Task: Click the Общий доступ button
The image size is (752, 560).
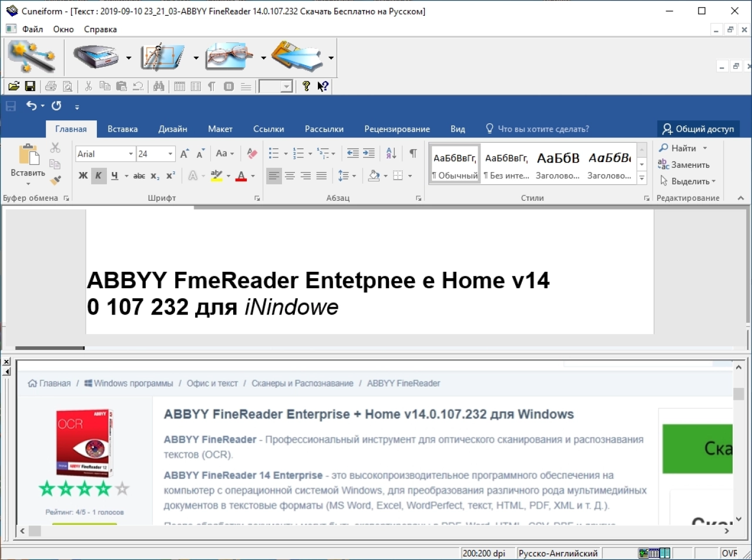Action: click(x=698, y=129)
